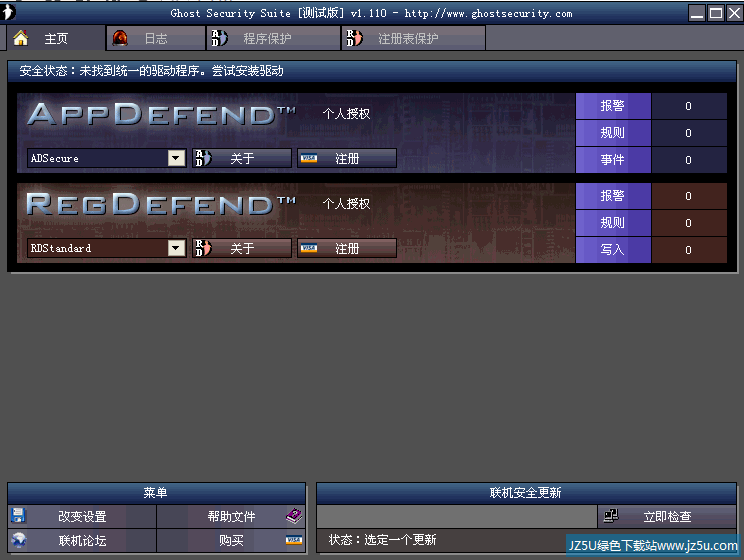The image size is (744, 560).
Task: Click the purple help book icon
Action: click(294, 516)
